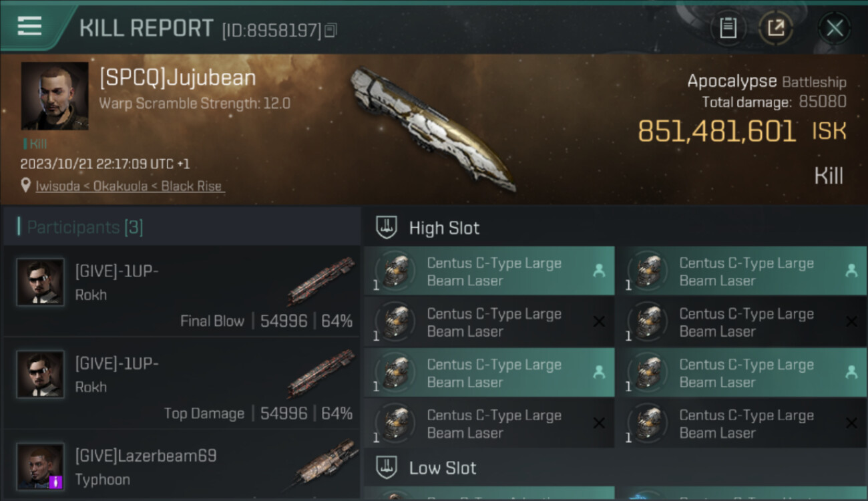868x501 pixels.
Task: Open Iwisoda < Okakuola < Black Rise location link
Action: [x=130, y=186]
